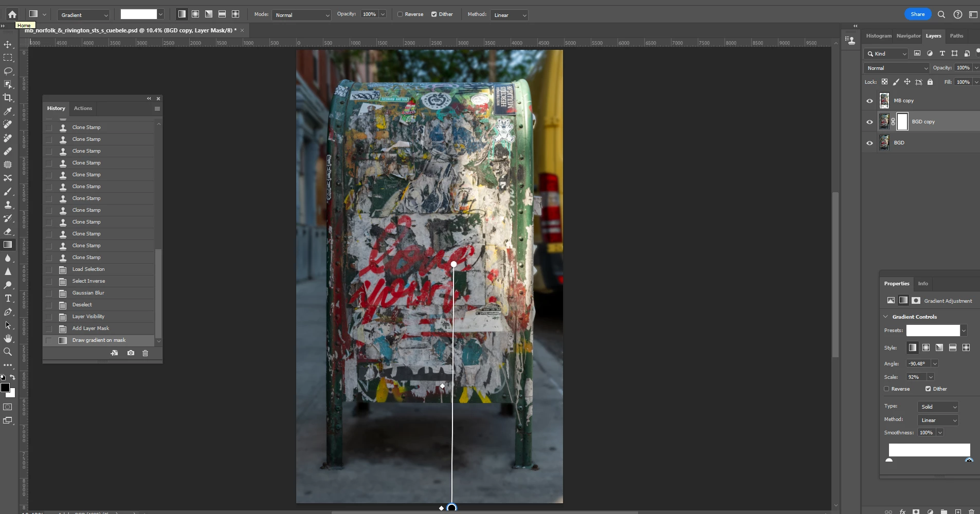Lock all on layer
Screen dimensions: 980x514
tap(930, 82)
